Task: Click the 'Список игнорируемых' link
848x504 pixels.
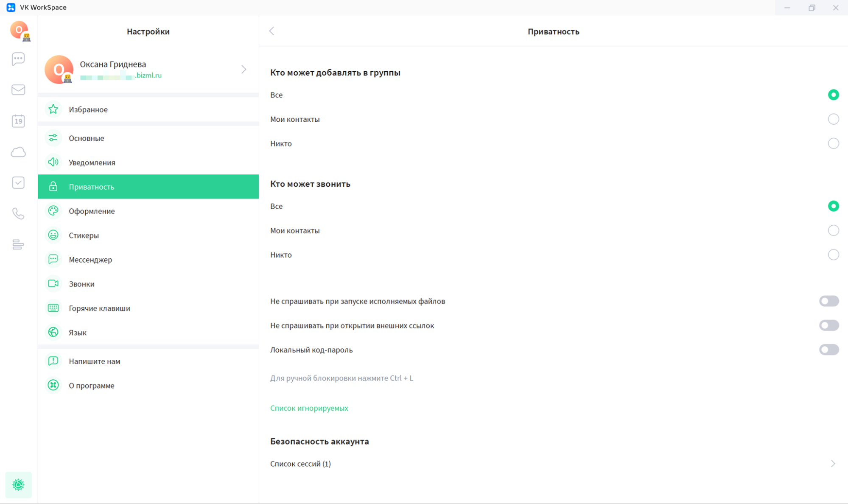Action: tap(309, 408)
